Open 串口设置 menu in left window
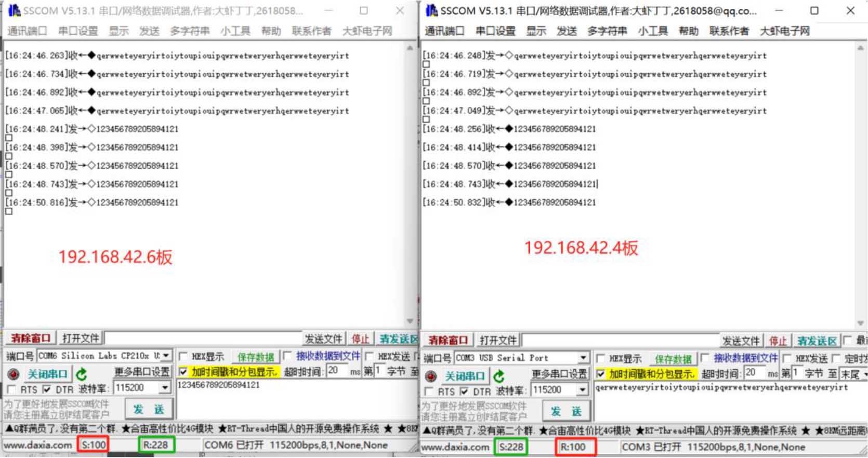This screenshot has width=868, height=458. 78,31
